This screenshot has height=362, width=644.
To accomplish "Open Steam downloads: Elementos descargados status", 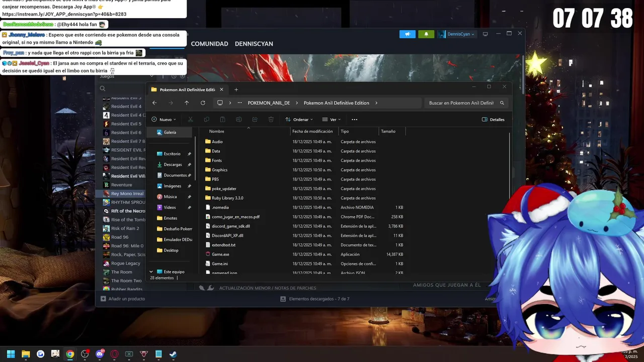I will click(x=315, y=299).
